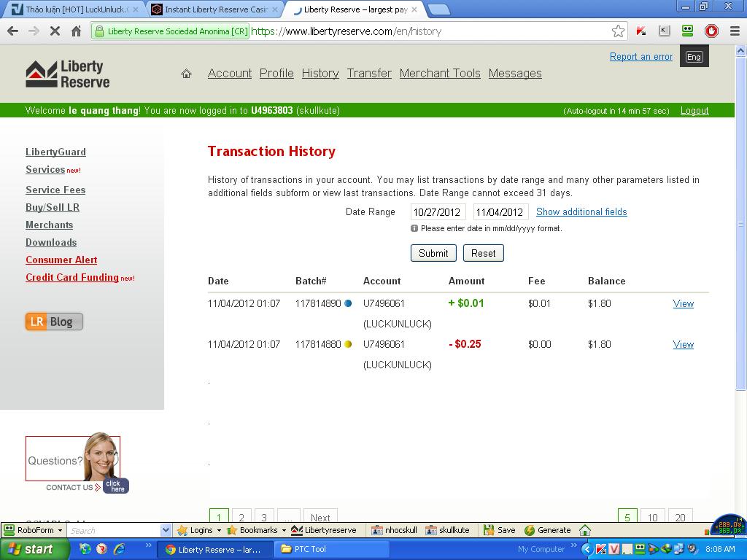Open browser home page icon
Screen dimensions: 747x560
(76, 31)
